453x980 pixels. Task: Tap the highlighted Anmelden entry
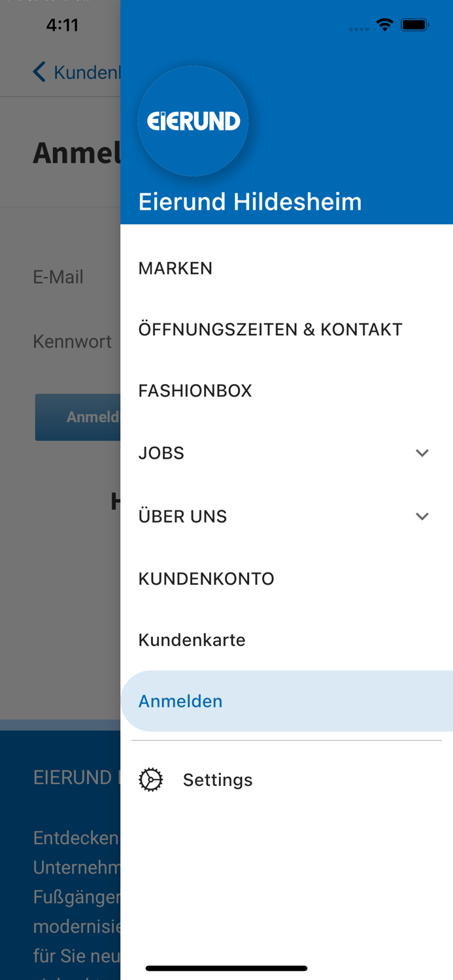tap(180, 700)
